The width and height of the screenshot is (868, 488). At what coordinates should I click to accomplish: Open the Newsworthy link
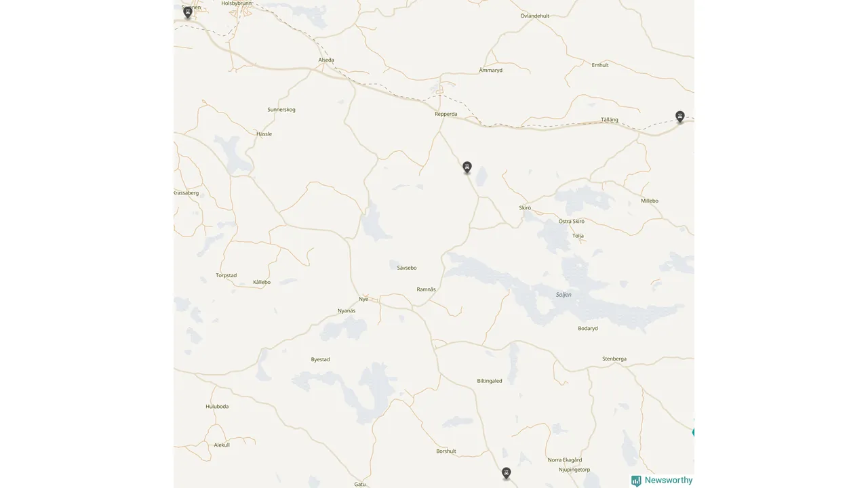(x=662, y=481)
